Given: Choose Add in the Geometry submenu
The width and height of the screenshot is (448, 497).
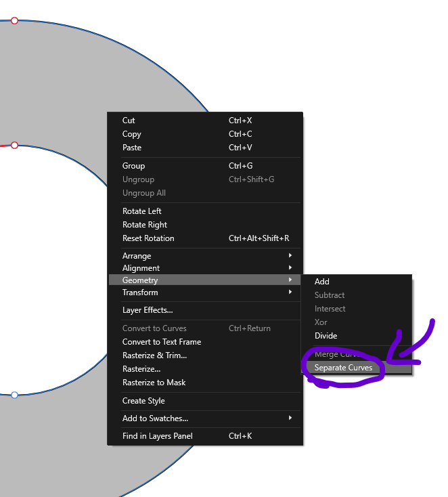Looking at the screenshot, I should [322, 282].
